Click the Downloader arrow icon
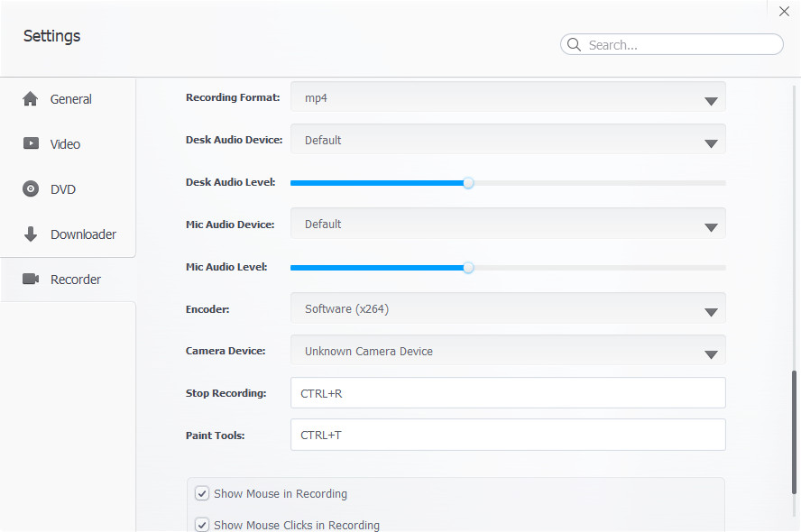801x532 pixels. (x=31, y=234)
